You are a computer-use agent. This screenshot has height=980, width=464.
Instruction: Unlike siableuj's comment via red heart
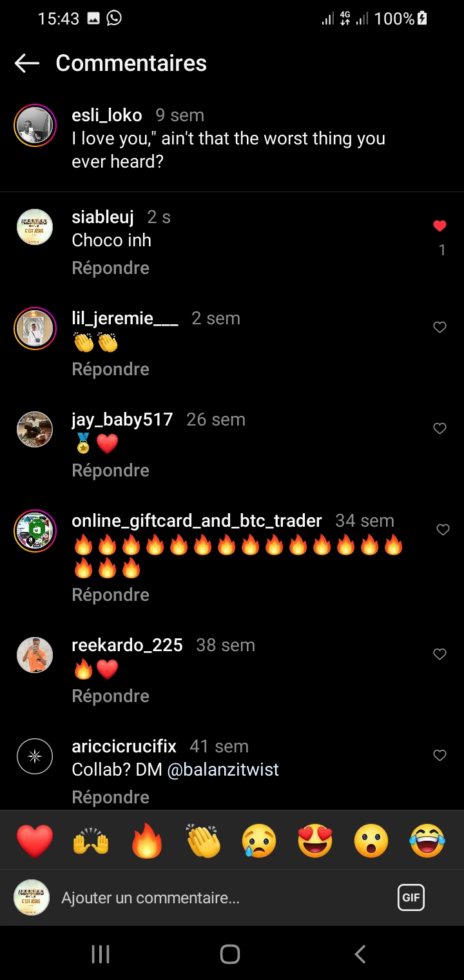(440, 226)
